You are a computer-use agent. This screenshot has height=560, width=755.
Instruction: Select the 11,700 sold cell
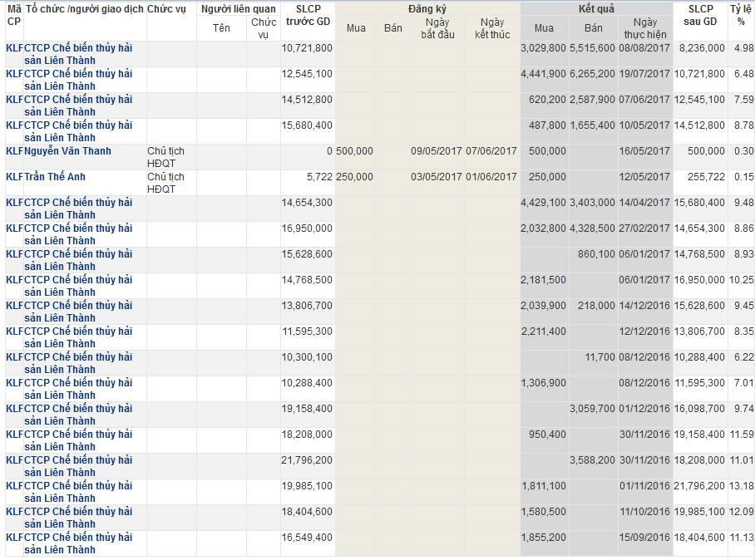pos(600,357)
